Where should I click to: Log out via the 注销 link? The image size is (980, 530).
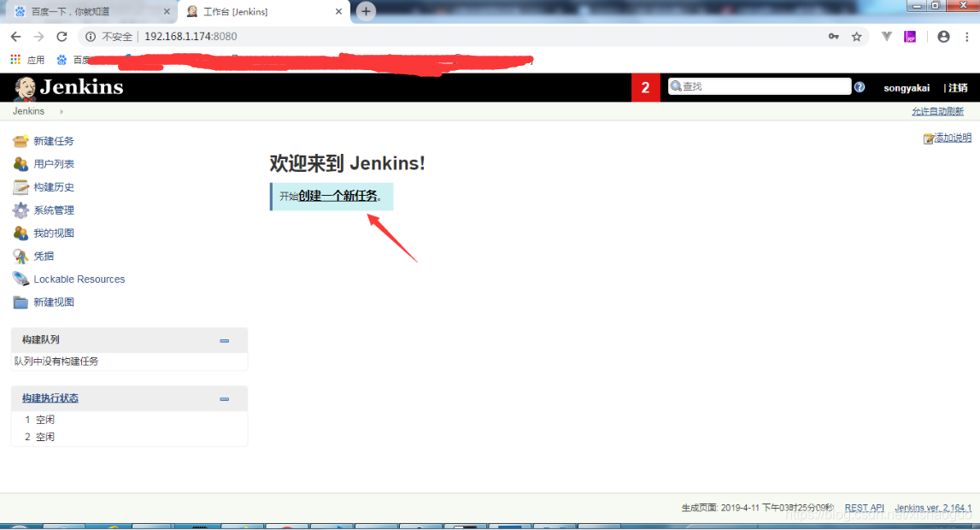pos(958,88)
